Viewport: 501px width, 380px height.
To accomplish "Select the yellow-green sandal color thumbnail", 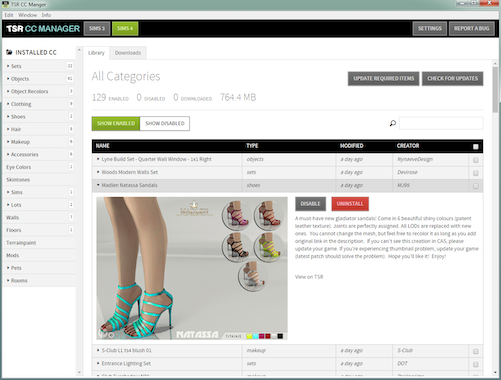I will (268, 247).
